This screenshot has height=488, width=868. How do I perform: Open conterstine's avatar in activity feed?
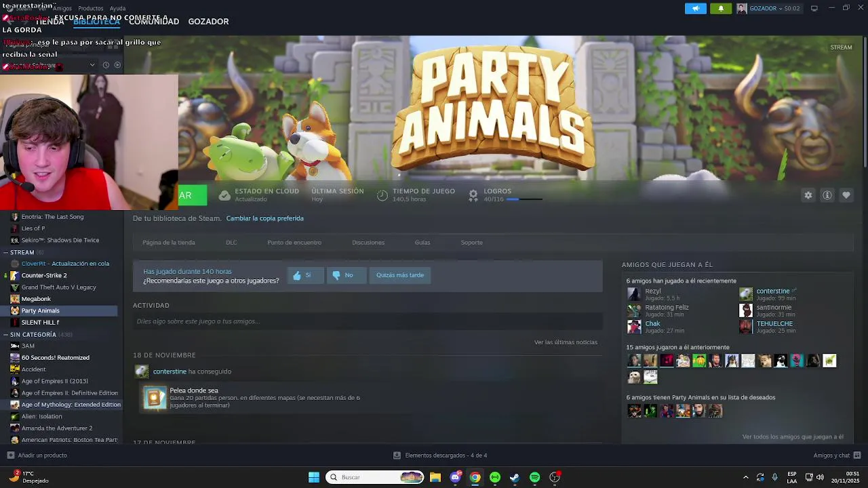(142, 371)
